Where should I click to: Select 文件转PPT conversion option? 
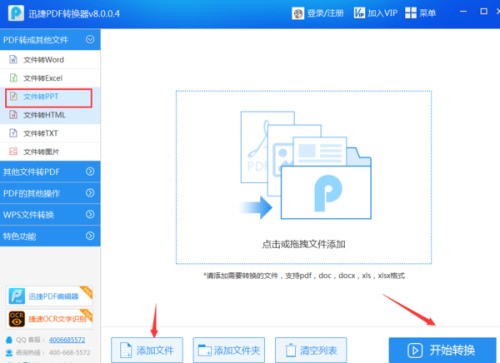pyautogui.click(x=49, y=98)
